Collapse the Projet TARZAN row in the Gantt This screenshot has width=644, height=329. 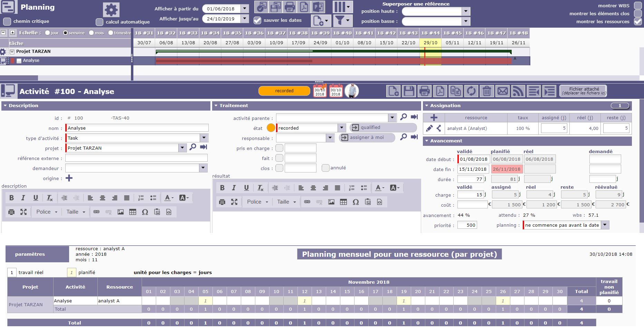(12, 52)
